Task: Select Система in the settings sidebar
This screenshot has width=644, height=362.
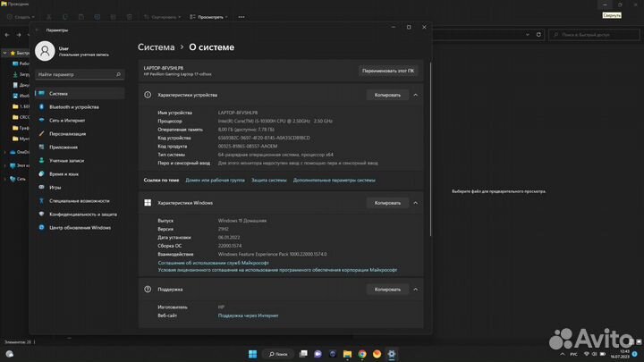Action: tap(80, 94)
